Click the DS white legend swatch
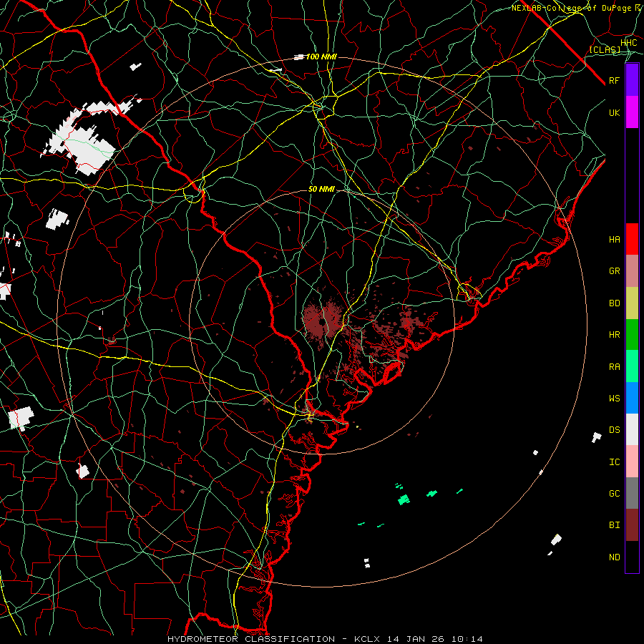Viewport: 644px width, 644px height. (632, 429)
